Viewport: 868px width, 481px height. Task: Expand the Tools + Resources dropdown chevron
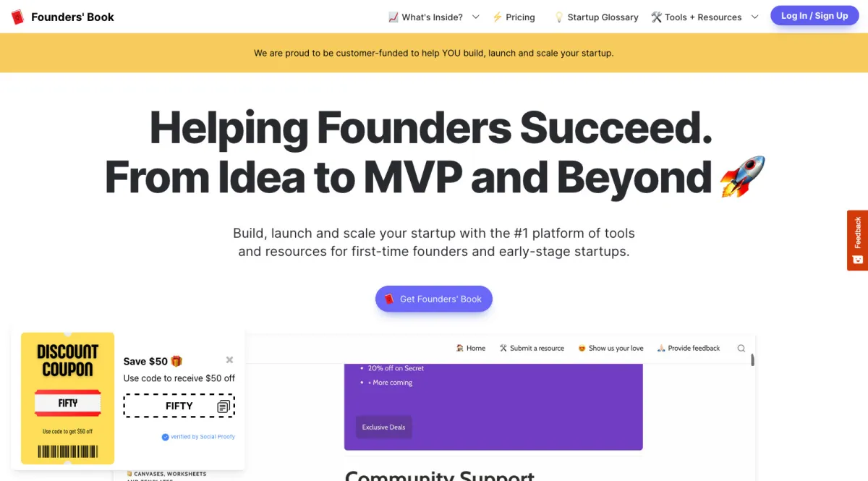(x=755, y=17)
